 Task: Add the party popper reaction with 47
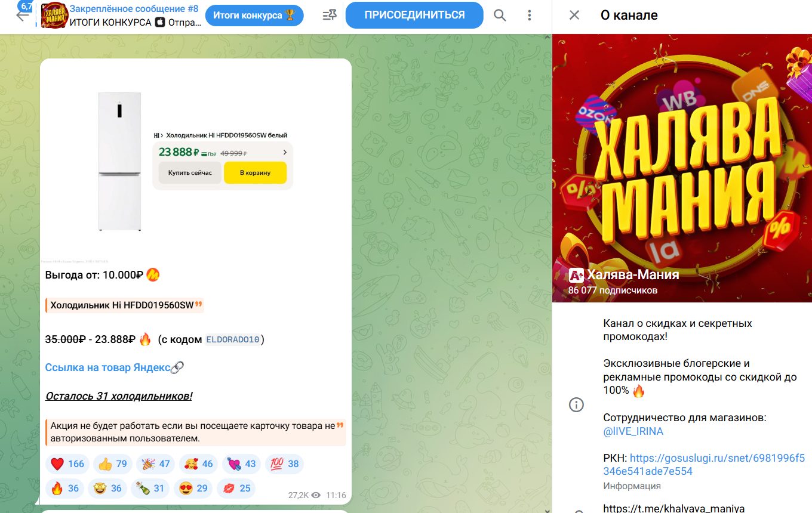[156, 464]
